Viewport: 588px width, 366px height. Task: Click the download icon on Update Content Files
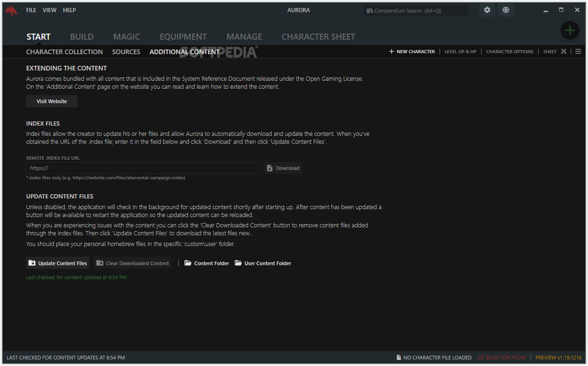click(x=32, y=263)
